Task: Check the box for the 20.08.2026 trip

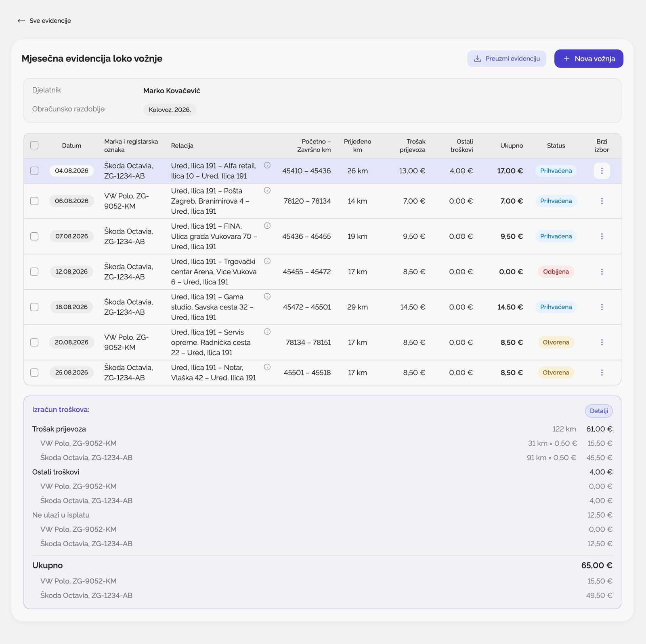Action: tap(34, 343)
